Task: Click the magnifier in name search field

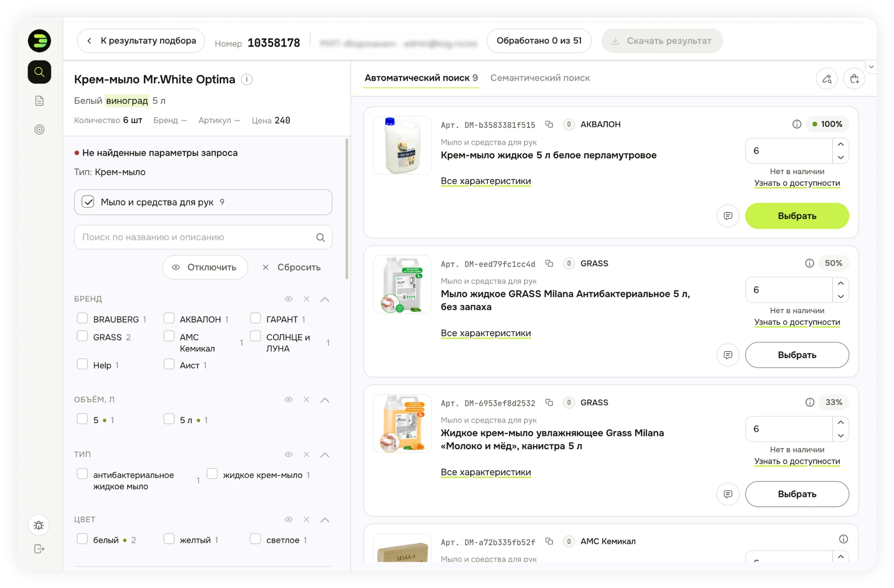Action: [320, 237]
